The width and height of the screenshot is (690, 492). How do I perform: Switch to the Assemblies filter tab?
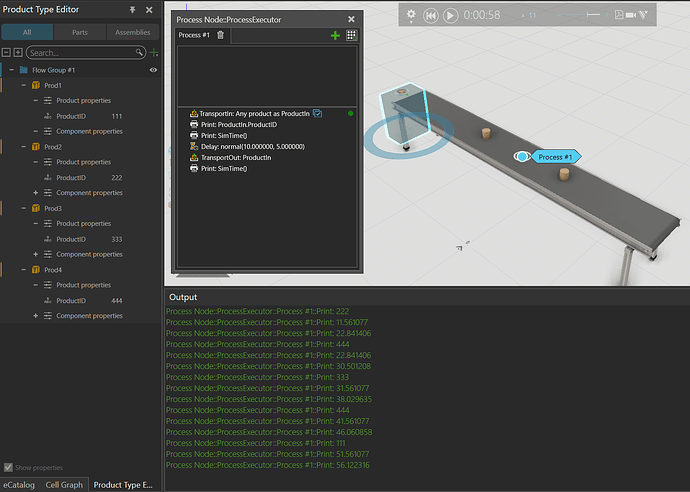point(132,32)
